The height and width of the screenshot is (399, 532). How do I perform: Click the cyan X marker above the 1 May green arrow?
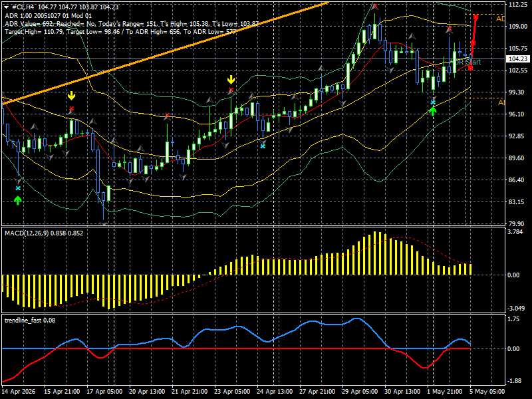coord(433,102)
